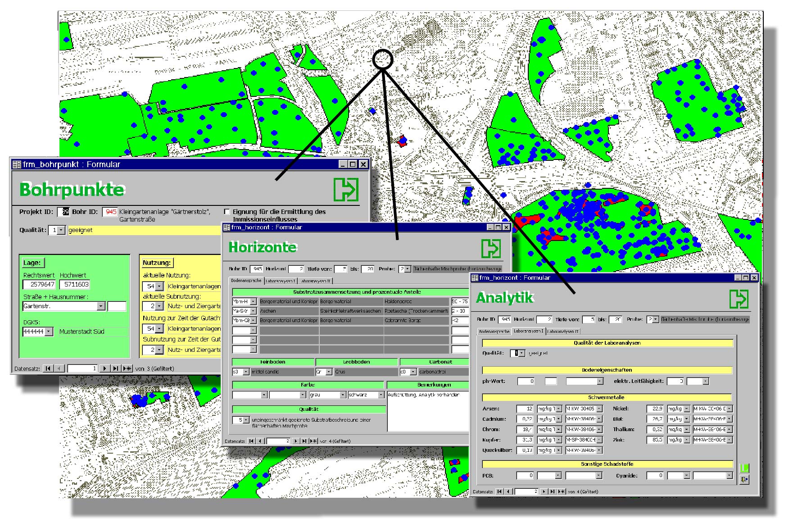Click the Nutzung: button in yellow panel

tap(157, 263)
